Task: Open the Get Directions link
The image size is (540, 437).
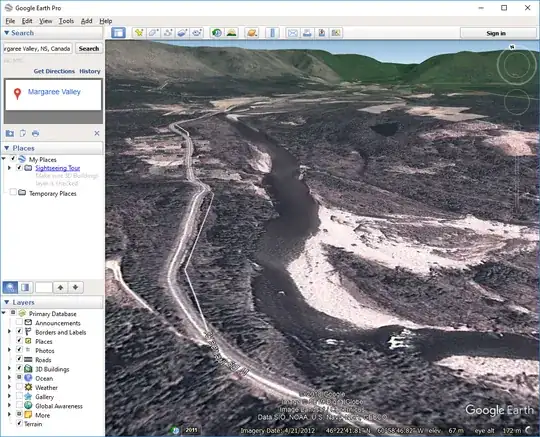Action: [54, 71]
